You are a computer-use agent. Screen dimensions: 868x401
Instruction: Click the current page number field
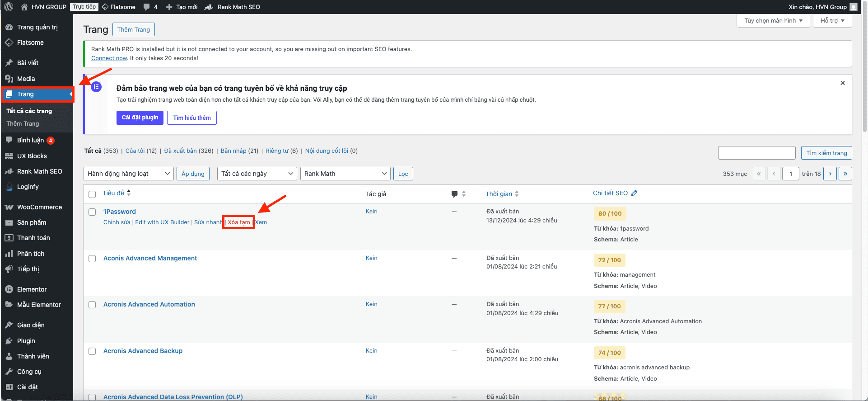tap(791, 174)
